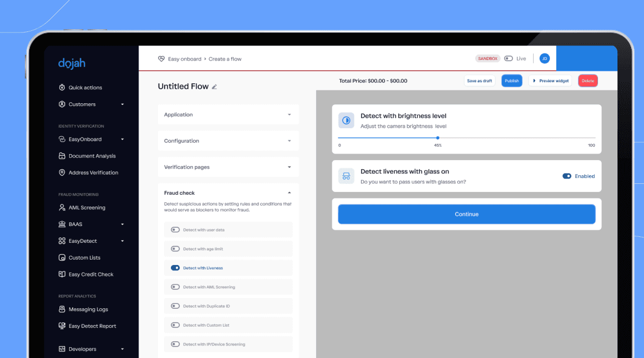
Task: Open Address Verification in sidebar
Action: tap(94, 173)
